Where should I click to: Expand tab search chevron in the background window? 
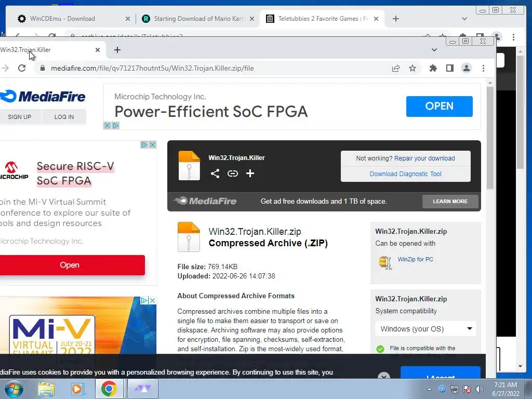click(x=464, y=19)
